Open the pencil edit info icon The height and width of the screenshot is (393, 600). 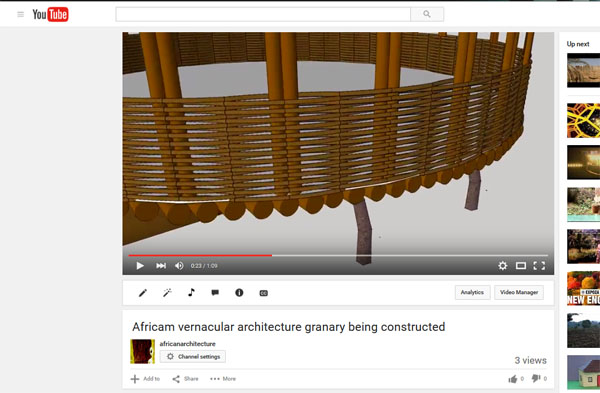coord(143,293)
